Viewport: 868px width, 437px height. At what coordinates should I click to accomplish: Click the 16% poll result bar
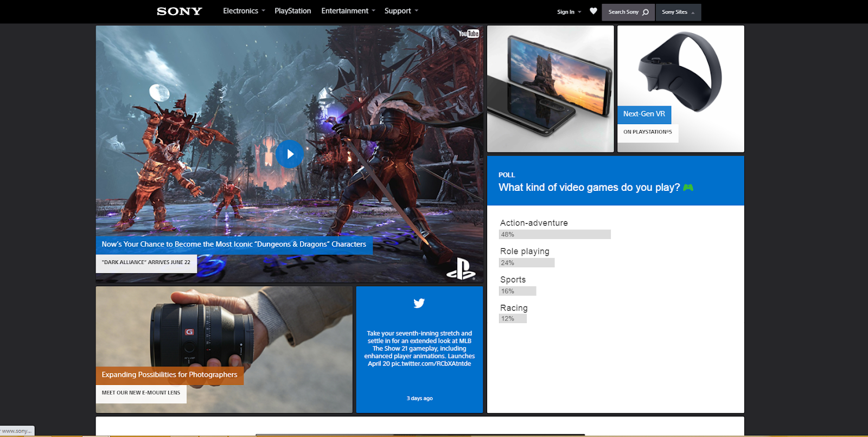tap(518, 291)
